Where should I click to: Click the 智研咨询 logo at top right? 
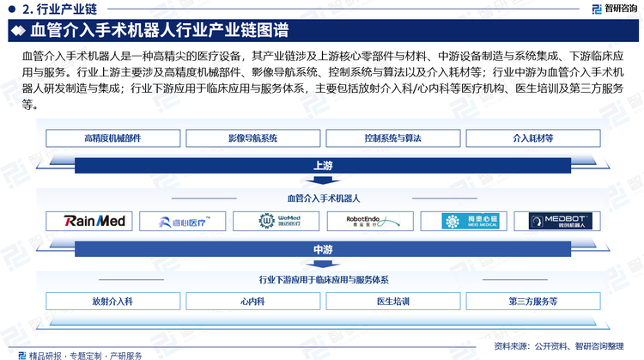click(615, 9)
